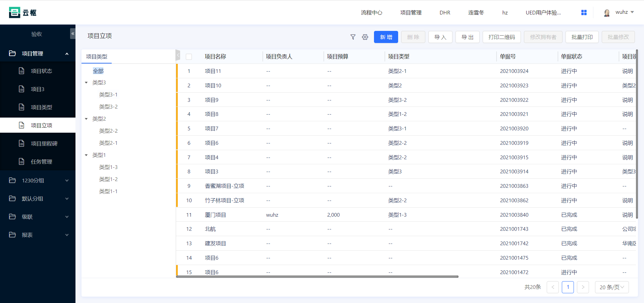Open the app grid launcher icon
The image size is (644, 303).
click(x=584, y=12)
